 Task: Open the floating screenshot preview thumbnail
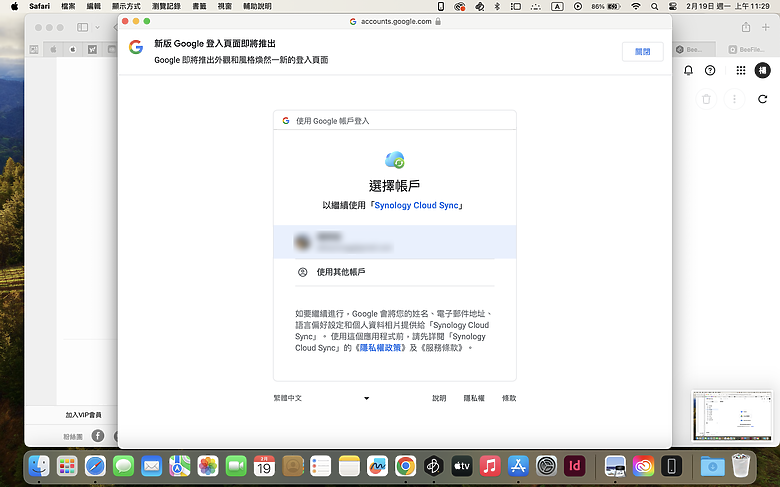732,416
